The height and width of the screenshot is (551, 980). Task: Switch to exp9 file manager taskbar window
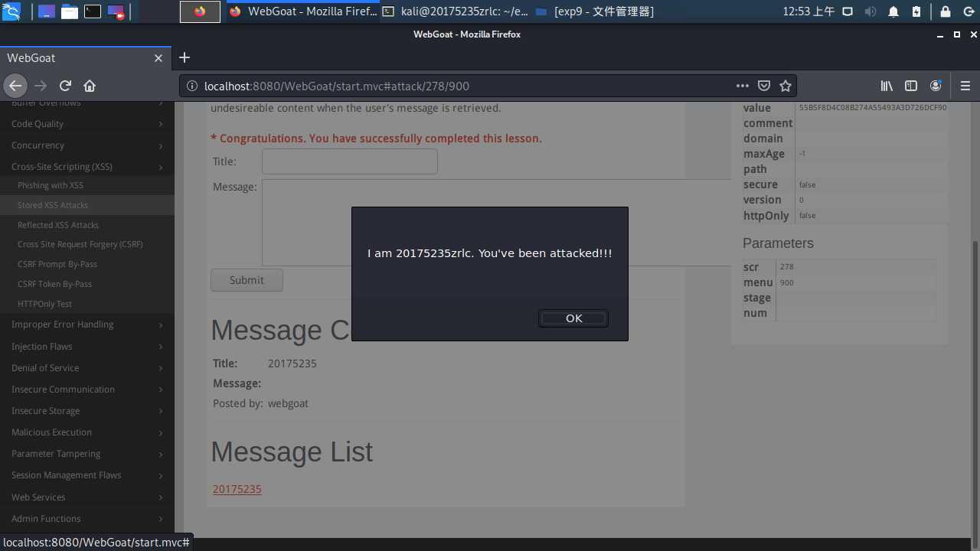(x=594, y=11)
